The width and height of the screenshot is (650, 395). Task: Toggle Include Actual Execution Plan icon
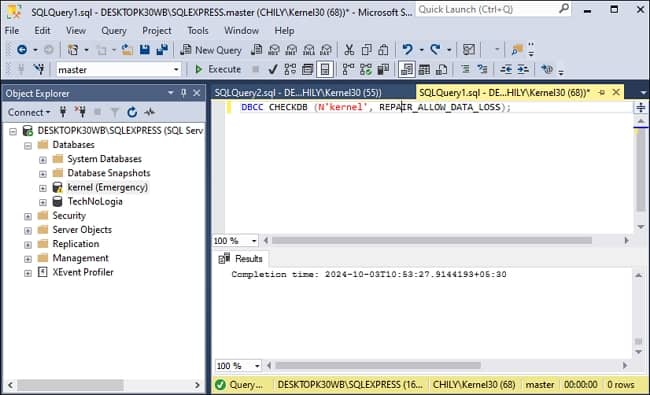[348, 69]
